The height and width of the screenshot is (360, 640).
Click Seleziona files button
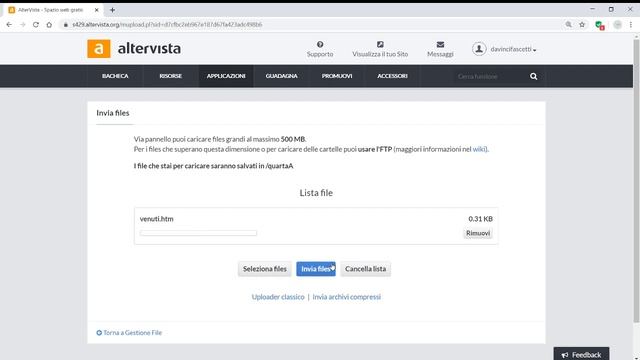point(264,269)
